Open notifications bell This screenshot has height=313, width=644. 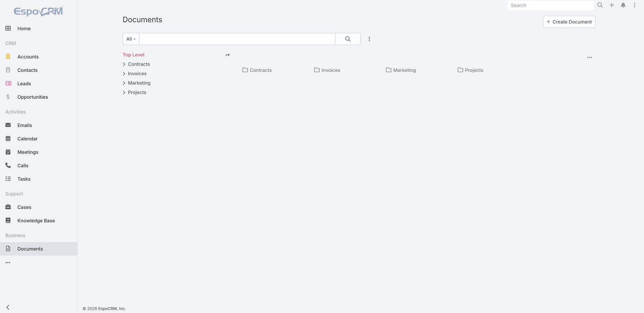[x=623, y=5]
